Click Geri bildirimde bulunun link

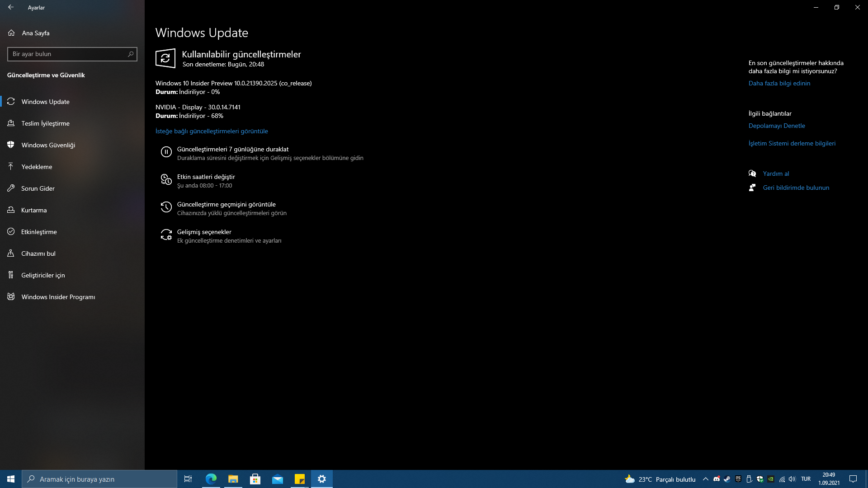coord(796,188)
